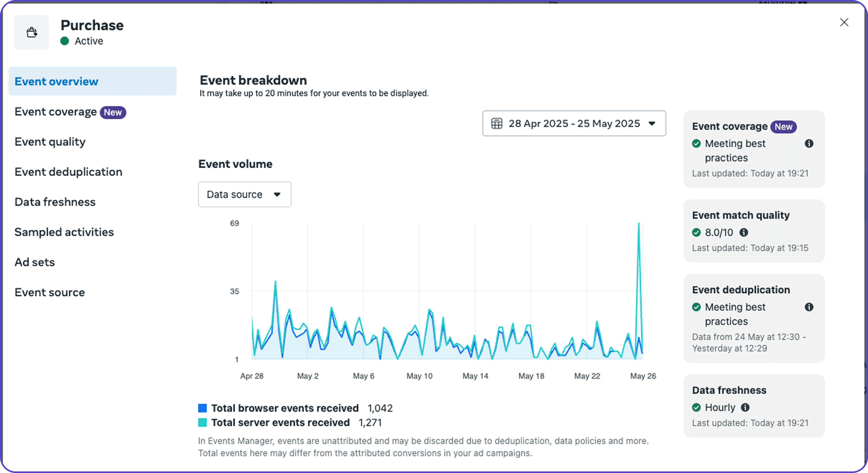
Task: Switch to Event coverage tab in sidebar
Action: click(55, 112)
